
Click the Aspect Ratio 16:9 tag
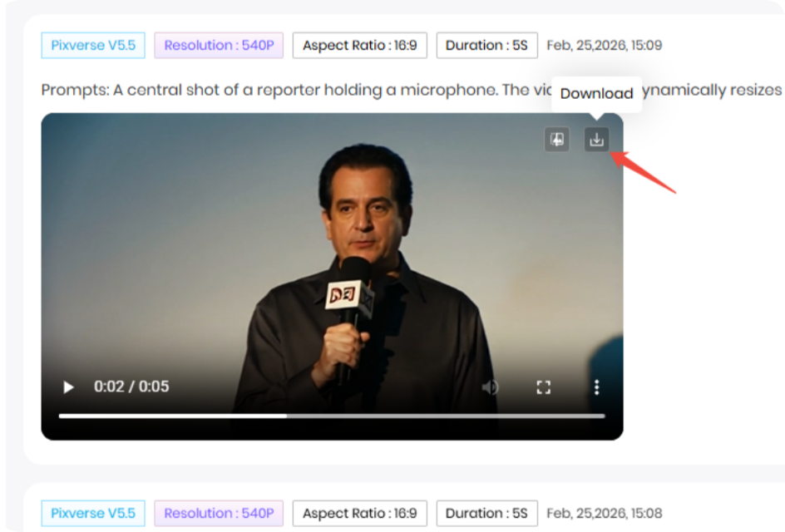tap(359, 45)
